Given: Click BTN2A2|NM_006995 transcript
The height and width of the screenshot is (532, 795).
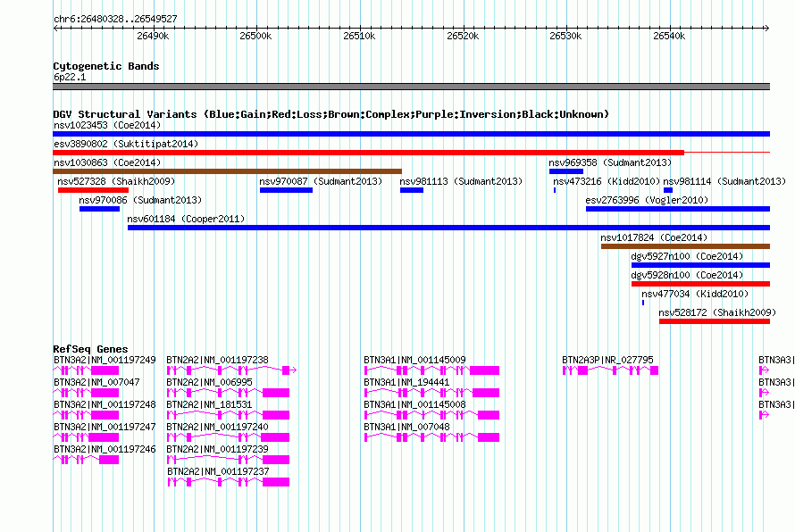Looking at the screenshot, I should coord(228,393).
